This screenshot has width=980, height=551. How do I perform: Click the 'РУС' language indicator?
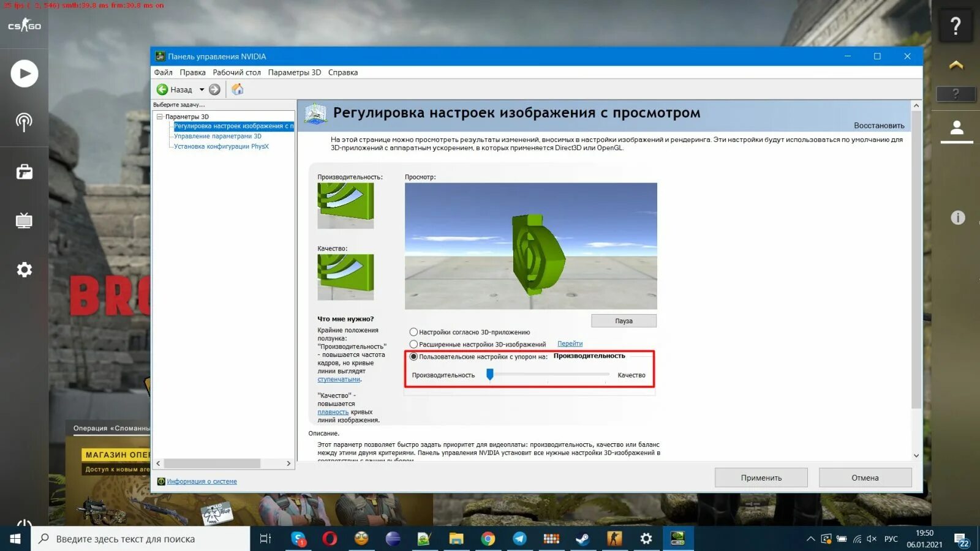[x=891, y=539]
